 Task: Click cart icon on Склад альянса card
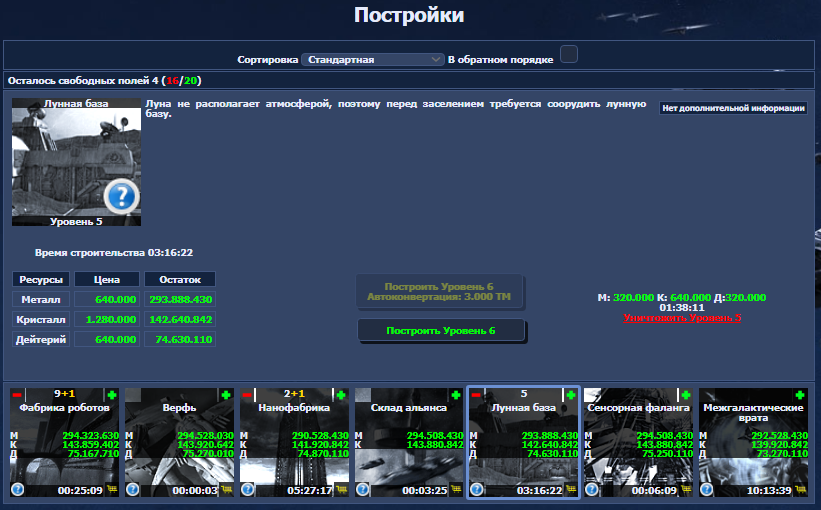coord(456,490)
